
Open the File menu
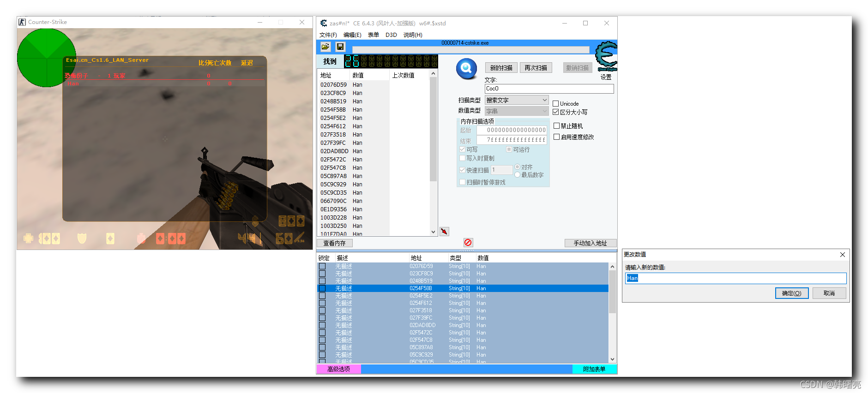(328, 35)
